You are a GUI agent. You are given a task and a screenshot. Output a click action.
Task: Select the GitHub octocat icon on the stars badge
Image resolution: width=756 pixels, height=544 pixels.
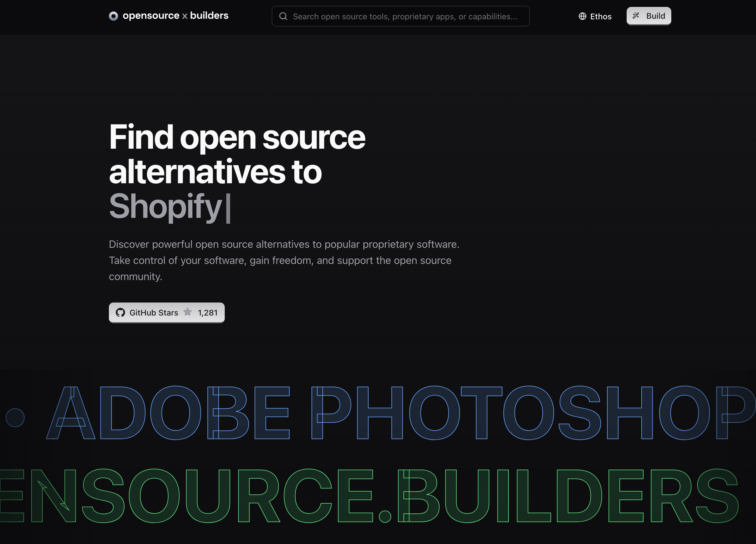[x=121, y=312]
